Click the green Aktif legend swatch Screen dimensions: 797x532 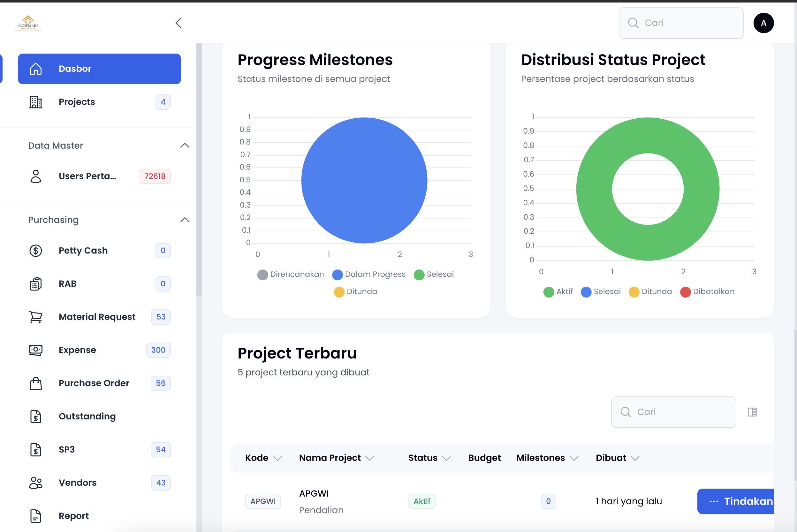tap(549, 292)
